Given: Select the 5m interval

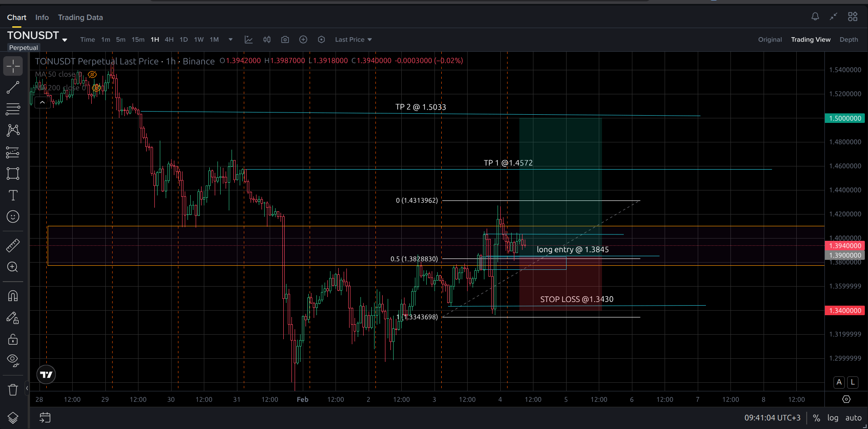Looking at the screenshot, I should point(121,39).
